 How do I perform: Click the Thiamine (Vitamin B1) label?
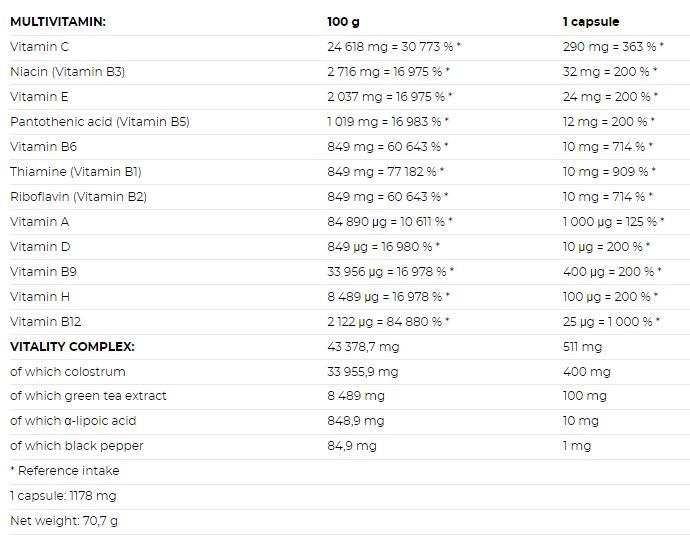click(76, 171)
